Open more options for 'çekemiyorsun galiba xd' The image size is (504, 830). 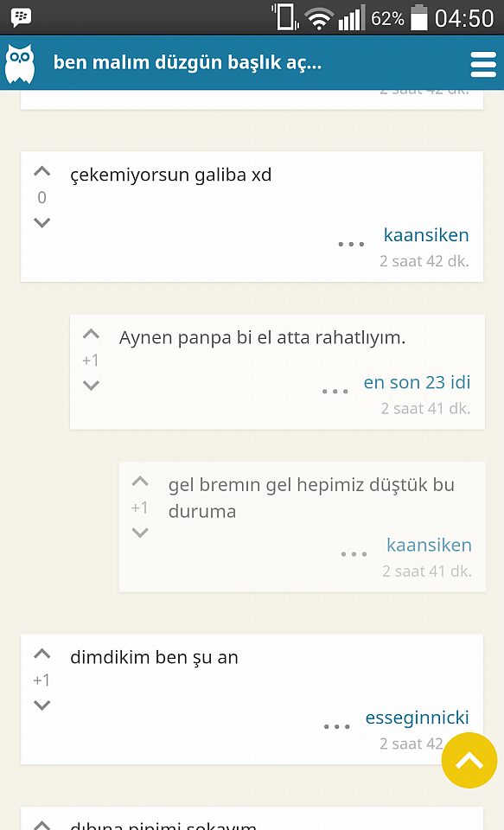[352, 244]
